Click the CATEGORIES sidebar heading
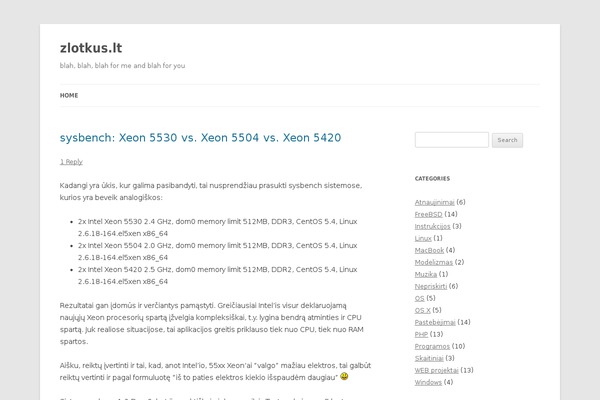The height and width of the screenshot is (400, 600). click(432, 179)
